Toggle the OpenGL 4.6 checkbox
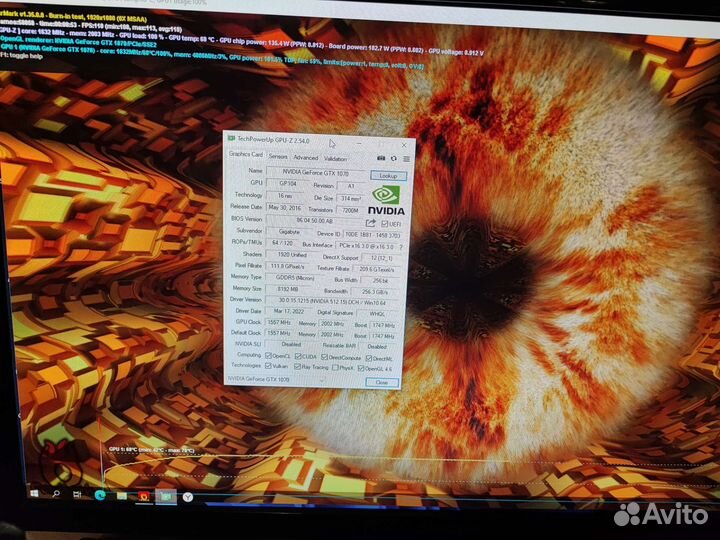The height and width of the screenshot is (540, 720). click(361, 368)
